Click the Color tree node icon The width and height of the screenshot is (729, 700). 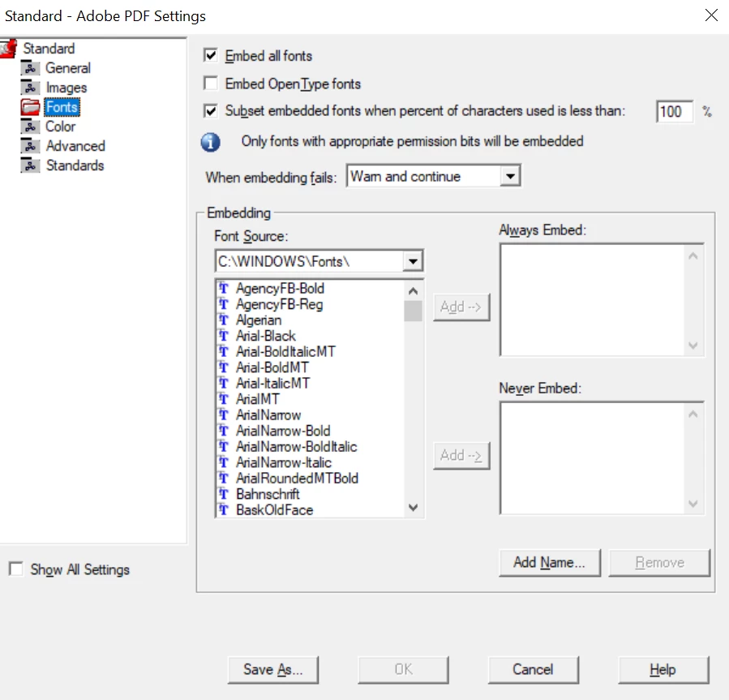point(30,127)
